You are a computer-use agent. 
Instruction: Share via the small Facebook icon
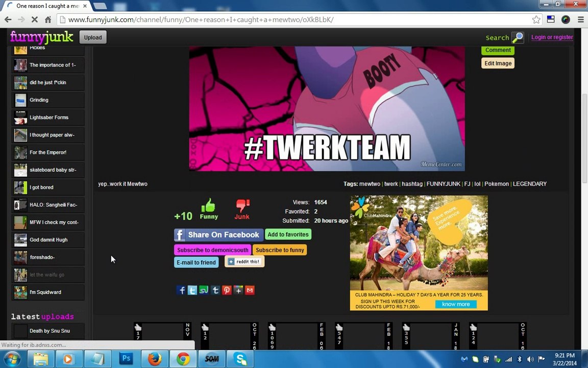coord(181,290)
